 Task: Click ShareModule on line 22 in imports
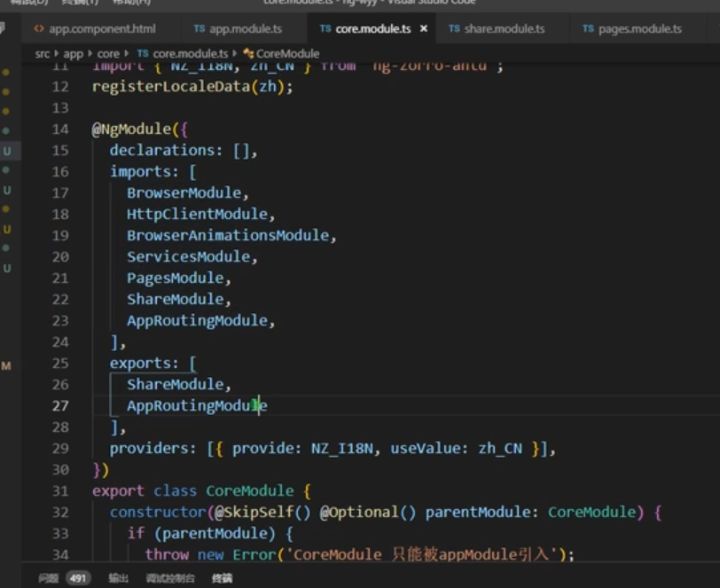pos(176,299)
